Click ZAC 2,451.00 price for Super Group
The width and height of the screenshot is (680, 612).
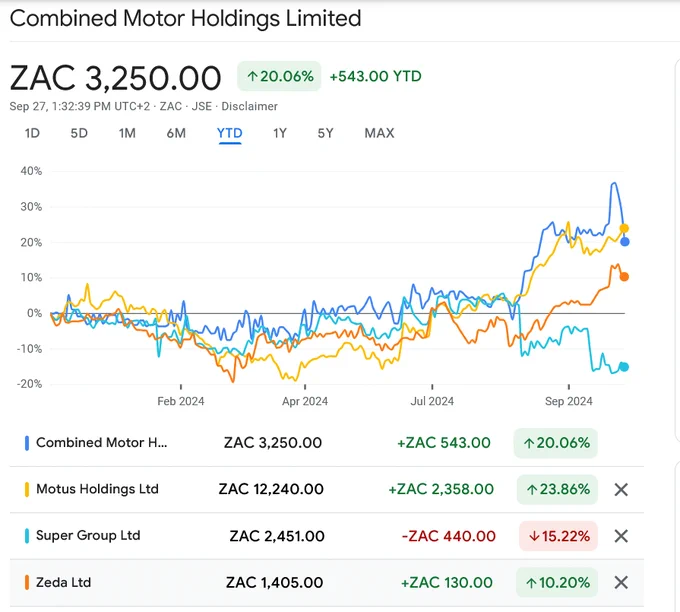(x=277, y=536)
